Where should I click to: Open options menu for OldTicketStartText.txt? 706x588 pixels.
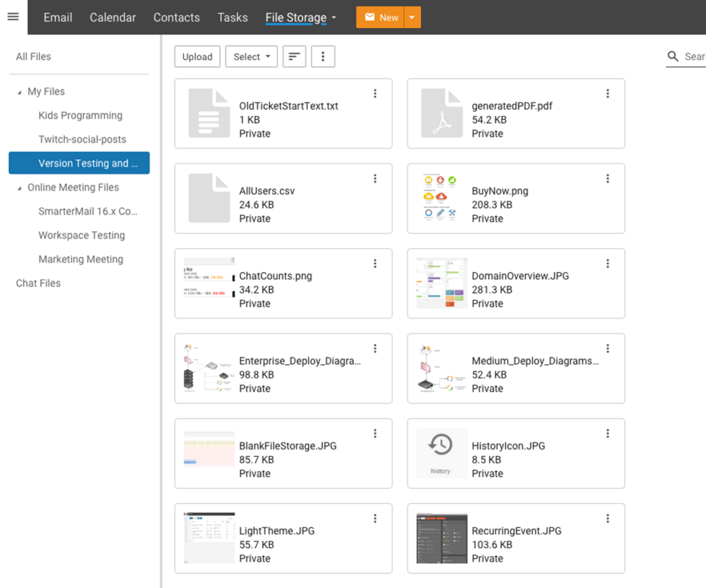(x=374, y=93)
